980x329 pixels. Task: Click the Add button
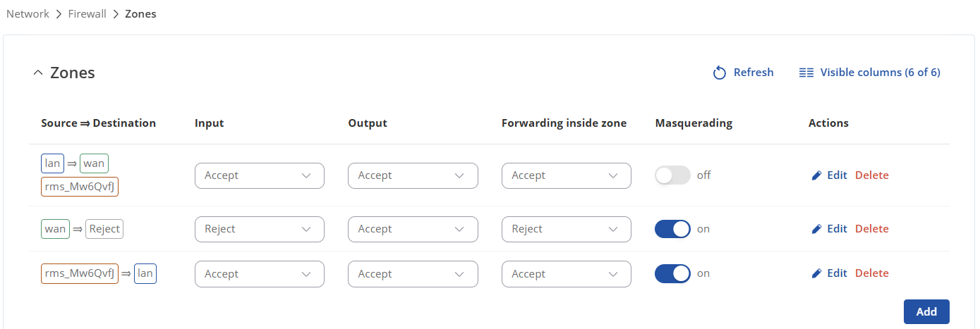tap(926, 311)
